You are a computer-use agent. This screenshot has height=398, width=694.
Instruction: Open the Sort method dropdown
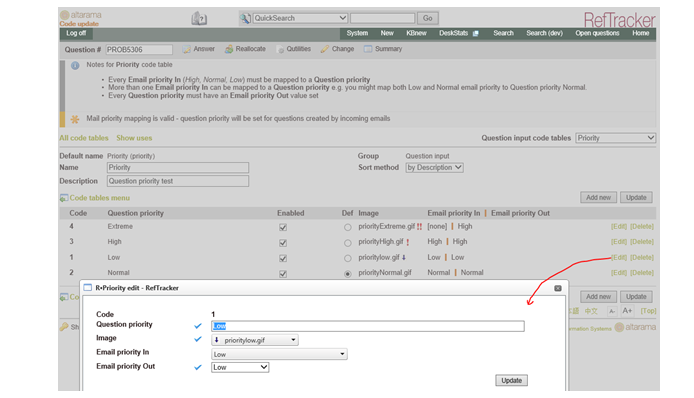point(434,168)
